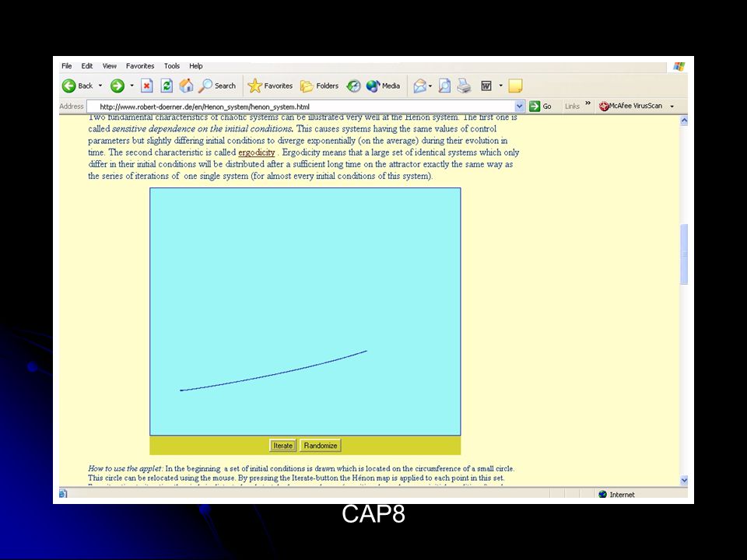747x560 pixels.
Task: Click the Randomize button
Action: 320,445
